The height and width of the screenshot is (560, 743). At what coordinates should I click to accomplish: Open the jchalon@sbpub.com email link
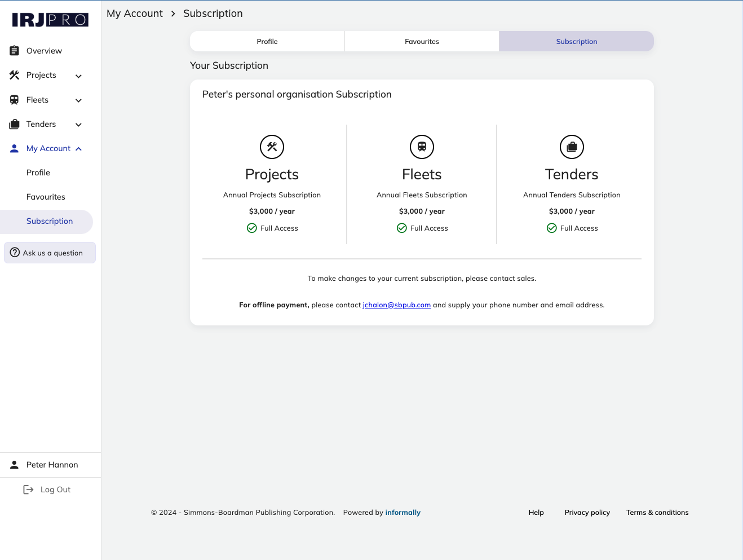pos(396,305)
